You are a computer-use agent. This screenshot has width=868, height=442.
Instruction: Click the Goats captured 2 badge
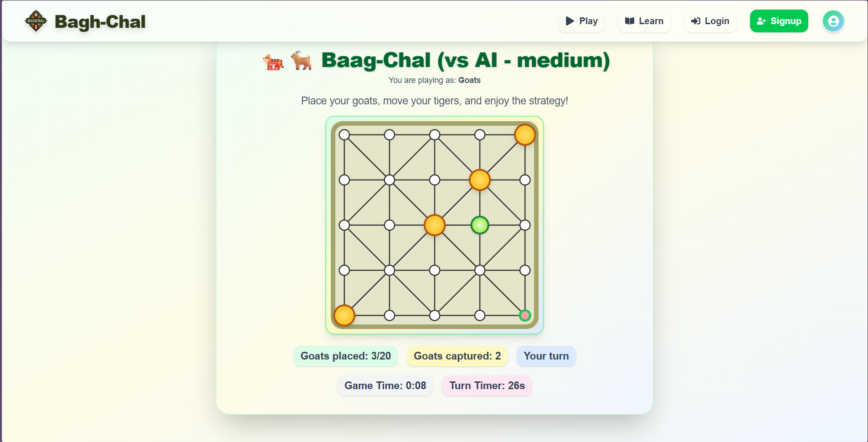coord(457,356)
